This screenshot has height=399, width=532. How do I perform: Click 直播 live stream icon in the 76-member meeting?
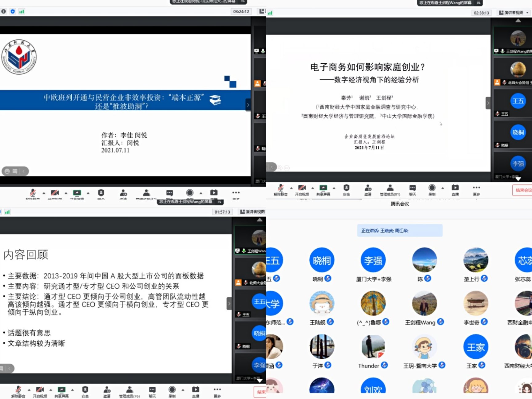tap(196, 391)
